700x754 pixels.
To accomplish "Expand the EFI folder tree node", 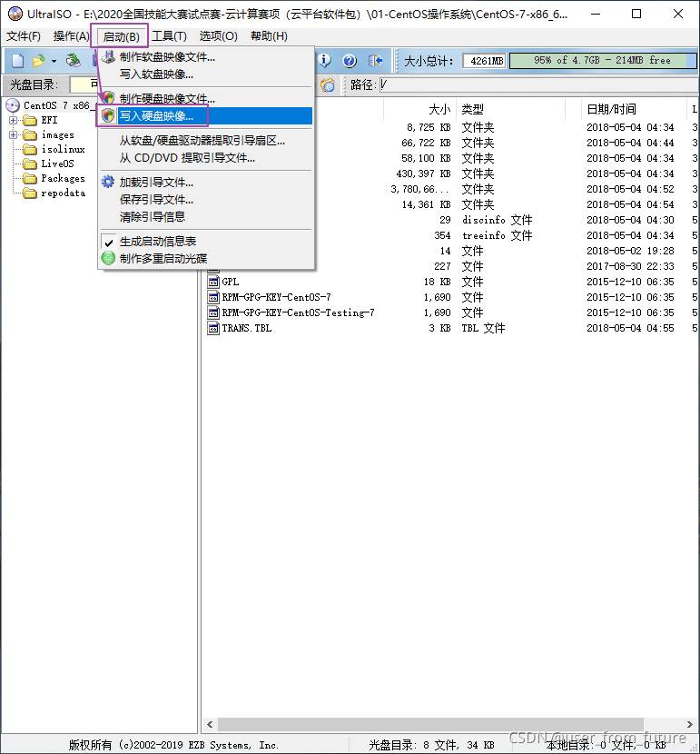I will coord(15,120).
